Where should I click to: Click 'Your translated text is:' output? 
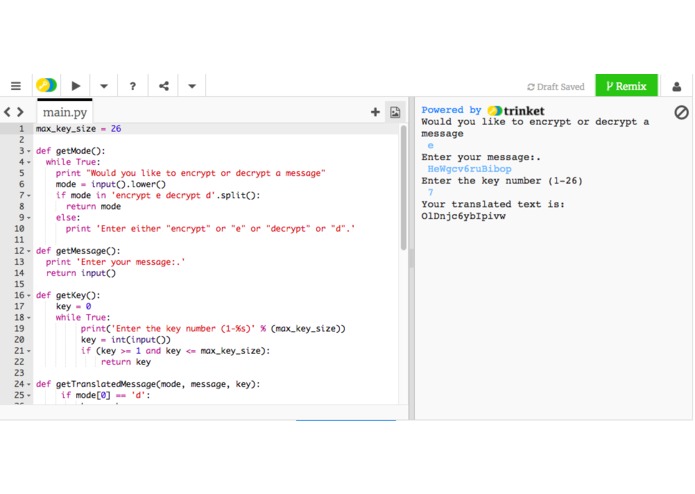click(x=492, y=204)
